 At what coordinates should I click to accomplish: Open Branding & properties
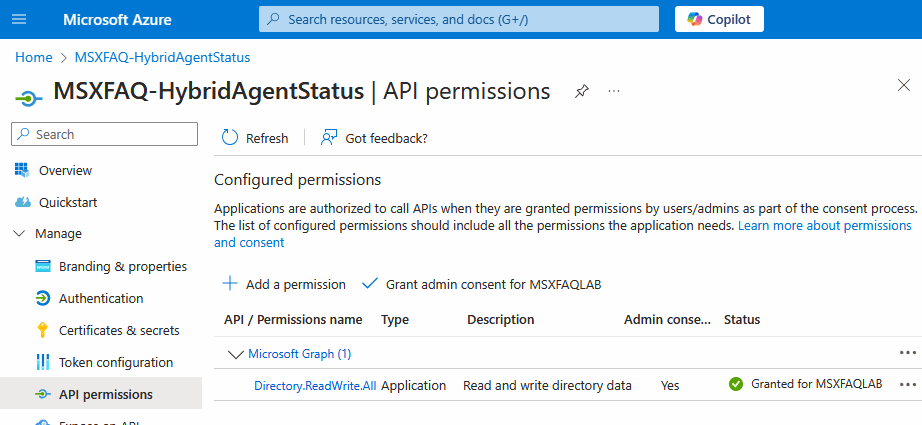point(123,266)
